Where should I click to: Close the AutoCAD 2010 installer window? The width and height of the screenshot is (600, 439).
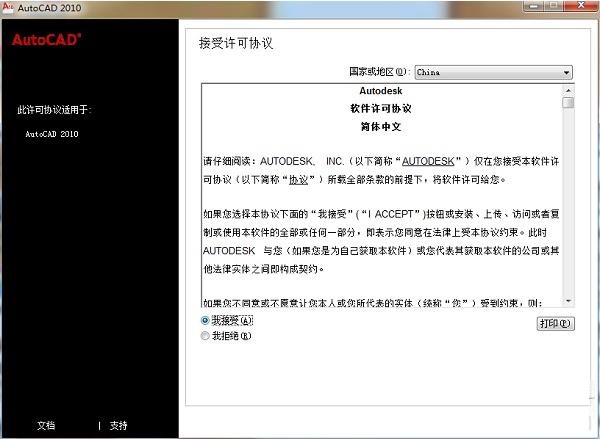(581, 5)
